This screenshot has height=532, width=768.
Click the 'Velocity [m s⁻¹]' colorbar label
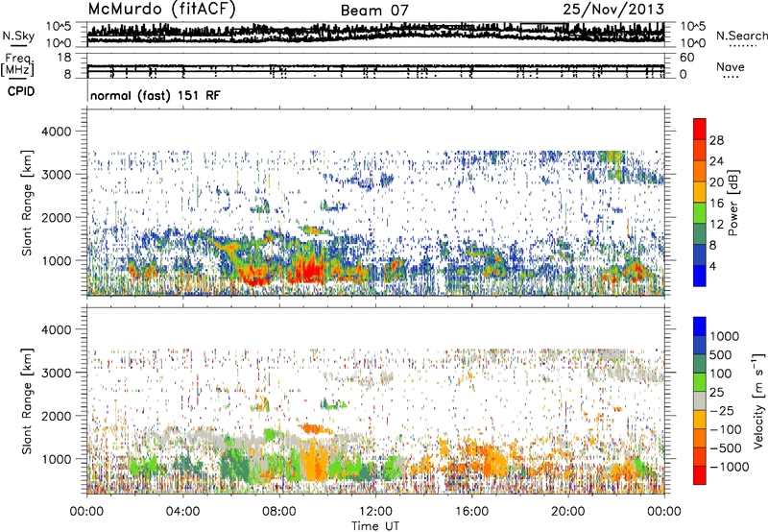click(758, 400)
